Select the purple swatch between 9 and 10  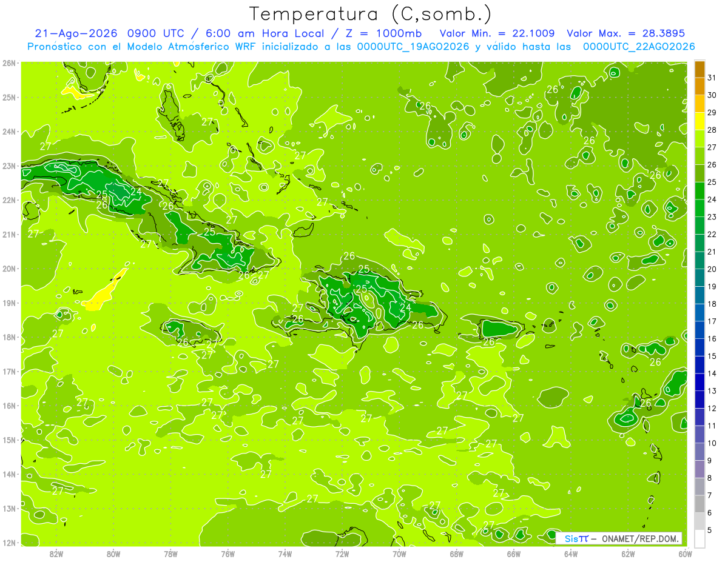click(699, 452)
